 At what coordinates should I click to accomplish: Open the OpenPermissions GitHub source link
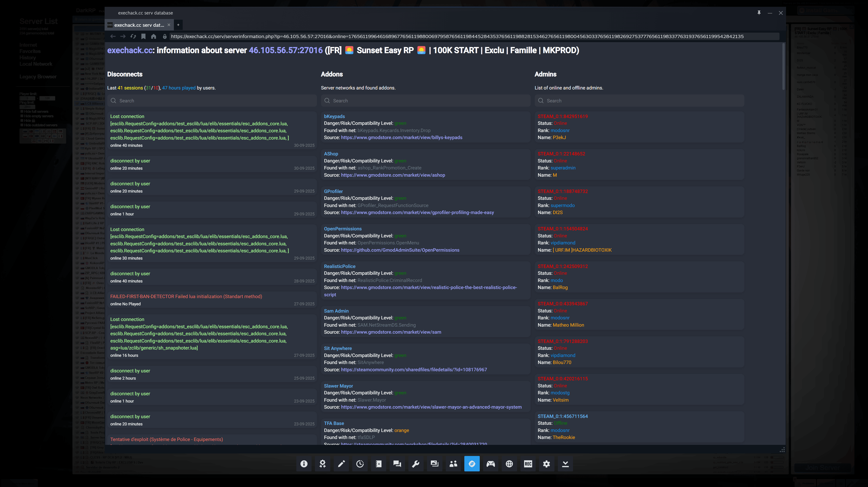click(x=400, y=250)
